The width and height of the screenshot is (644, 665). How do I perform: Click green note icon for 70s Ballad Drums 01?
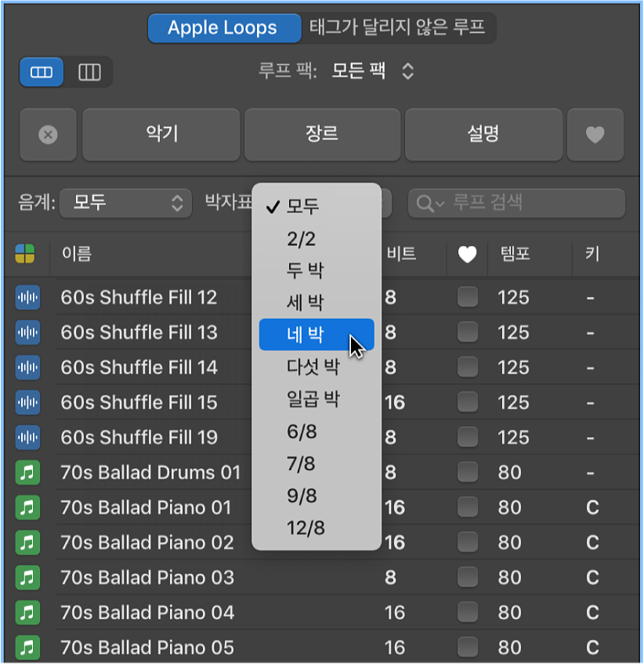pyautogui.click(x=27, y=472)
